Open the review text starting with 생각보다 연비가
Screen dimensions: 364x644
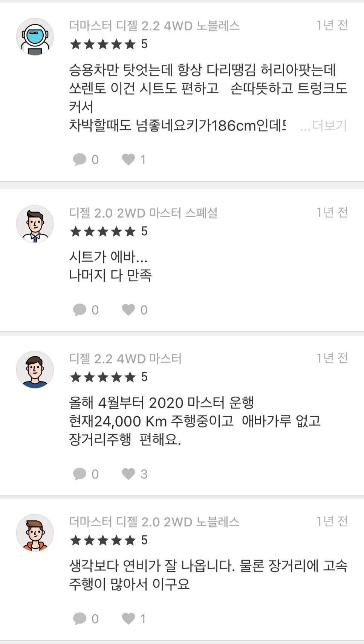[208, 575]
